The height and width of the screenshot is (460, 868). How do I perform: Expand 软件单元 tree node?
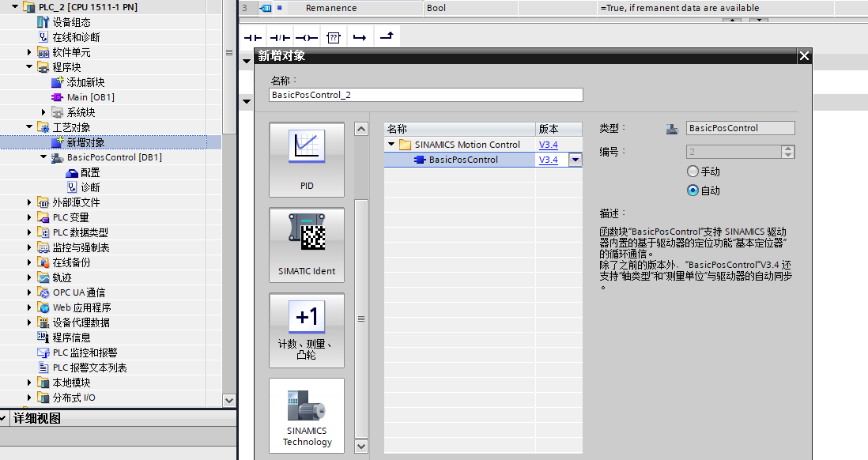29,52
